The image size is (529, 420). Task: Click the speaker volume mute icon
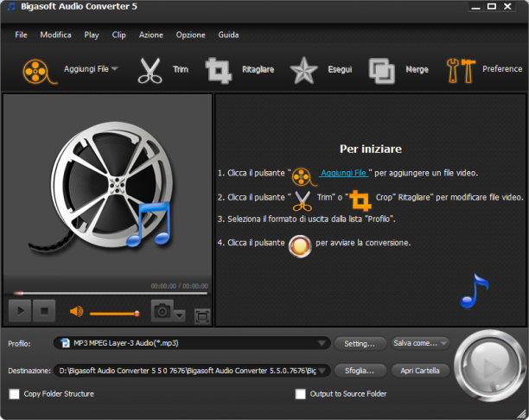pos(76,311)
